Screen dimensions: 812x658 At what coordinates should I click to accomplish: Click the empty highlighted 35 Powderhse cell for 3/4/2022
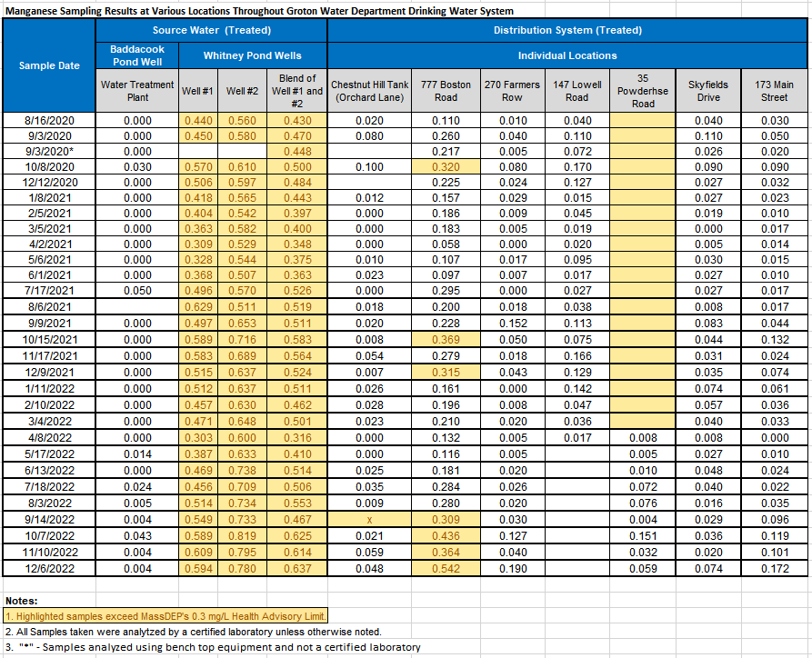pyautogui.click(x=643, y=422)
